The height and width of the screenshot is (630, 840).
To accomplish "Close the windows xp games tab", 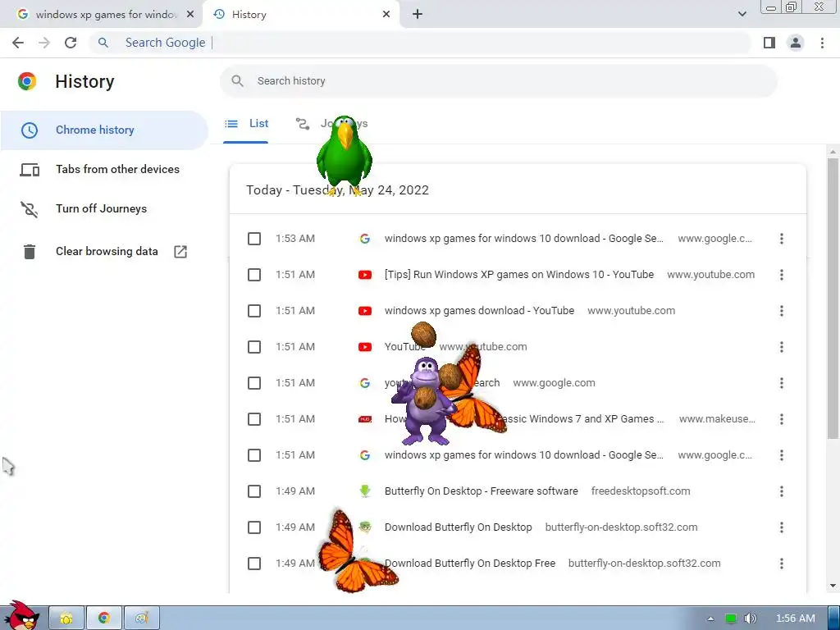I will (x=190, y=15).
